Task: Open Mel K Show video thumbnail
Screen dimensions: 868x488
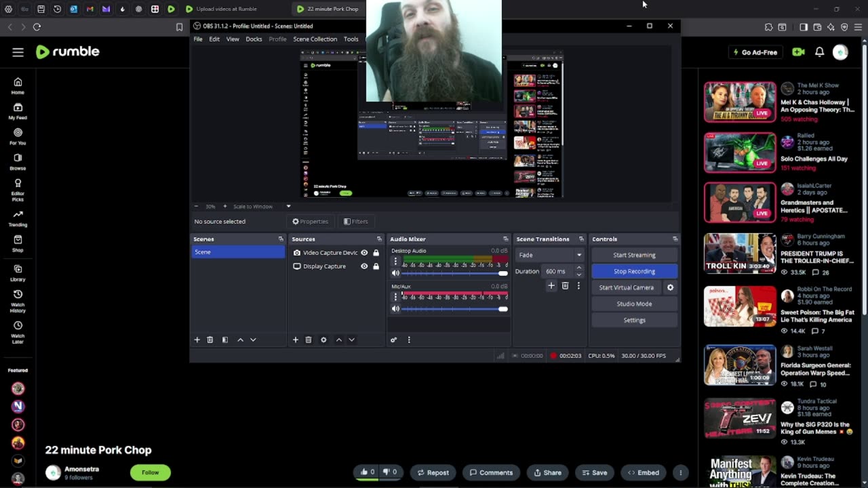Action: 740,102
